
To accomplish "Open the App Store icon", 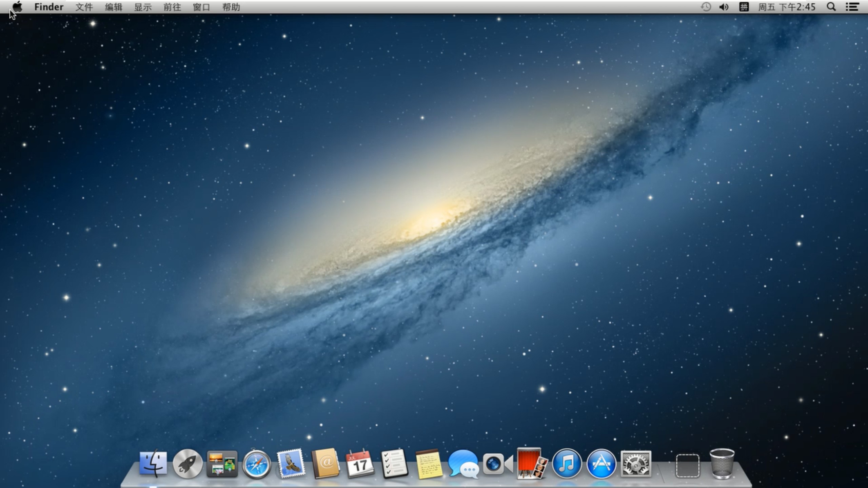I will (x=601, y=464).
